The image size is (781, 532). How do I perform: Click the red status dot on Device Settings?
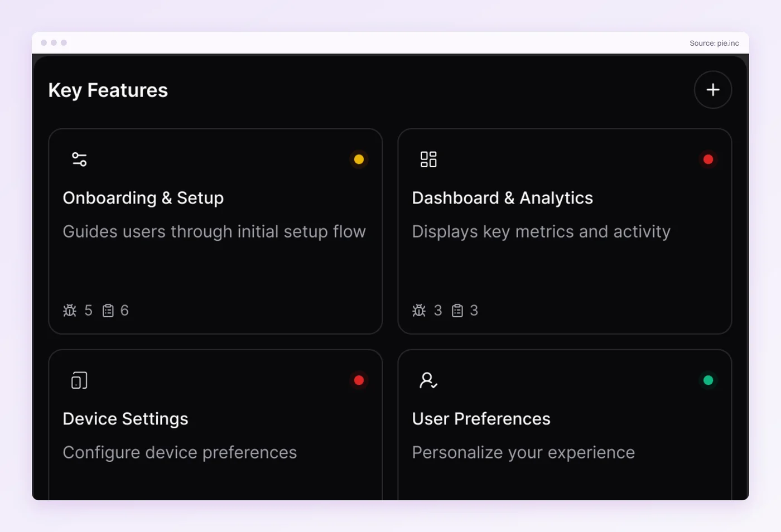pyautogui.click(x=359, y=380)
